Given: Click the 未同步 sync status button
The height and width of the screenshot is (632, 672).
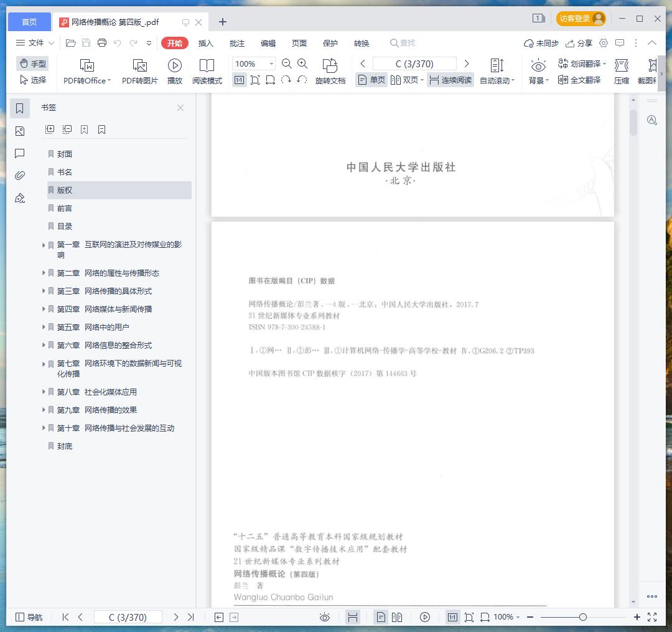Looking at the screenshot, I should tap(541, 43).
